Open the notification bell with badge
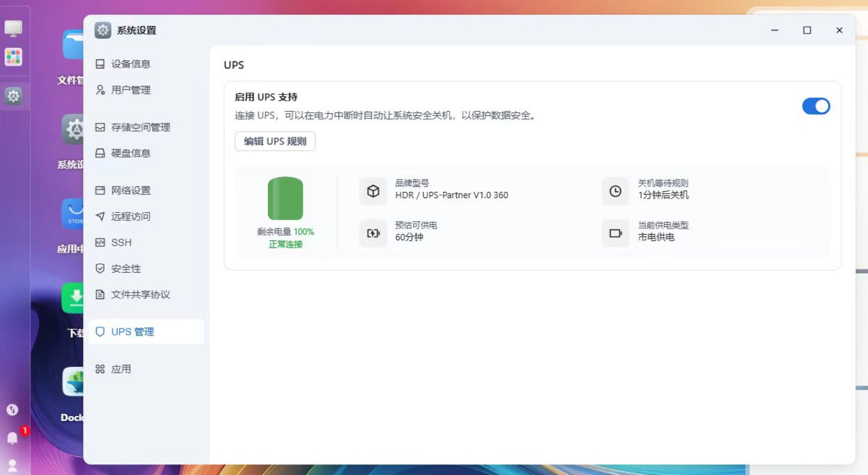The width and height of the screenshot is (868, 475). [x=12, y=438]
